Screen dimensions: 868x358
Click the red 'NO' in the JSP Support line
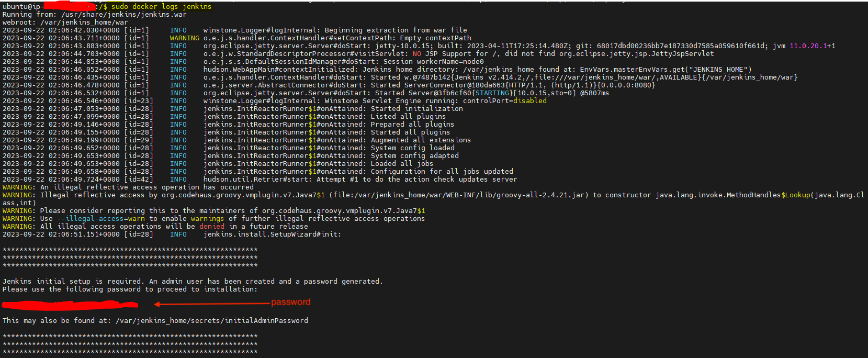pyautogui.click(x=417, y=54)
